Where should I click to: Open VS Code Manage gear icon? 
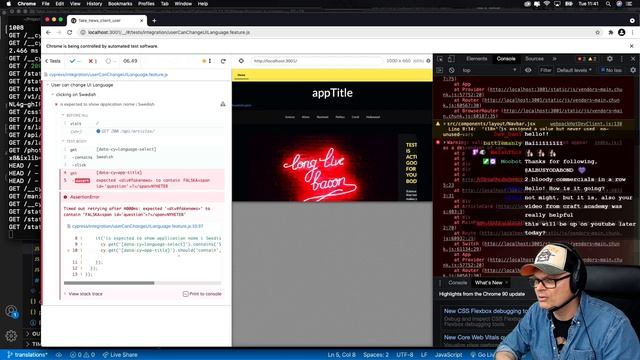pyautogui.click(x=11, y=336)
